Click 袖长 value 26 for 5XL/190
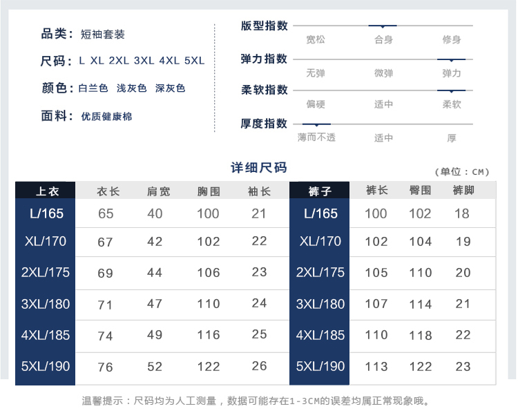Viewport: 518px width, 420px height. pos(259,366)
